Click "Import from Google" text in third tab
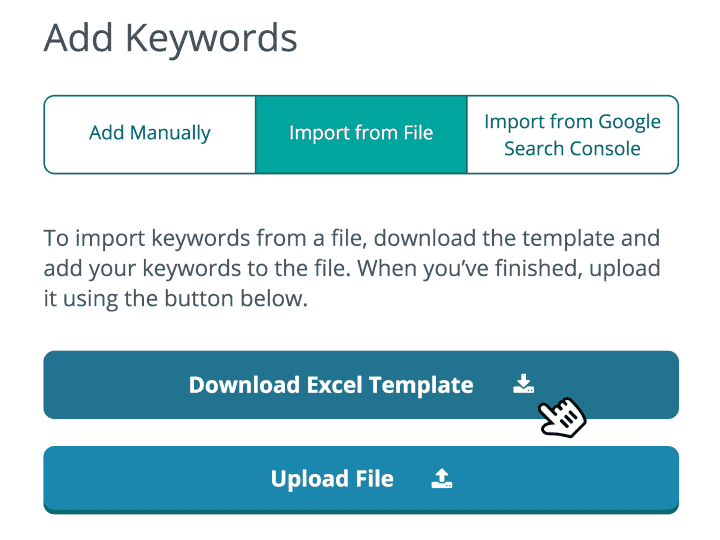 (572, 121)
